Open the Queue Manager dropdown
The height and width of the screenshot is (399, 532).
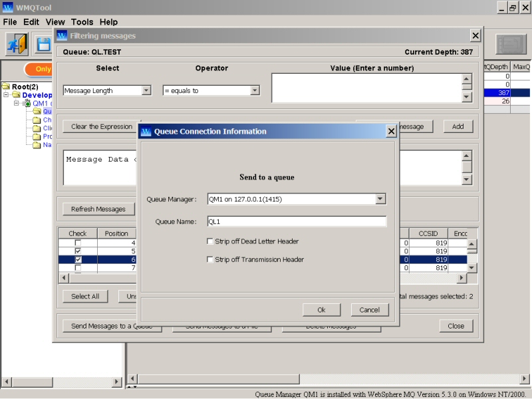pyautogui.click(x=380, y=199)
